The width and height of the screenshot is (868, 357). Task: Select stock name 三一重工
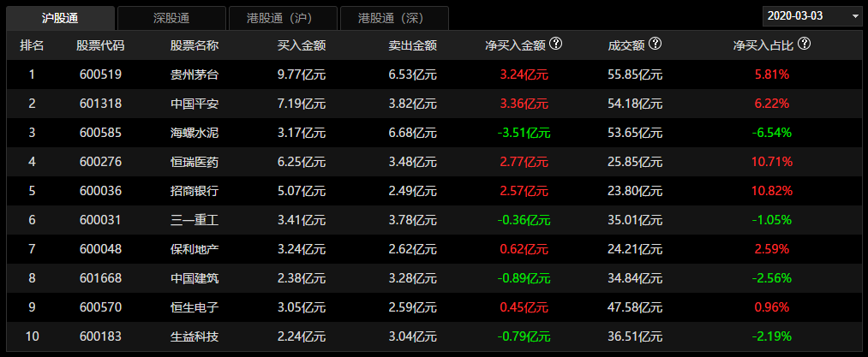(x=195, y=220)
